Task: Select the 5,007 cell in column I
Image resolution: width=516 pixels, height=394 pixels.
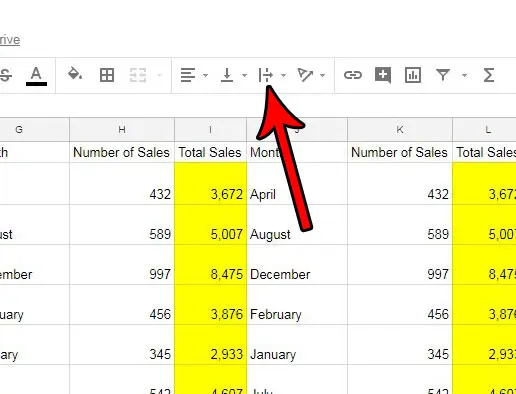Action: coord(210,225)
